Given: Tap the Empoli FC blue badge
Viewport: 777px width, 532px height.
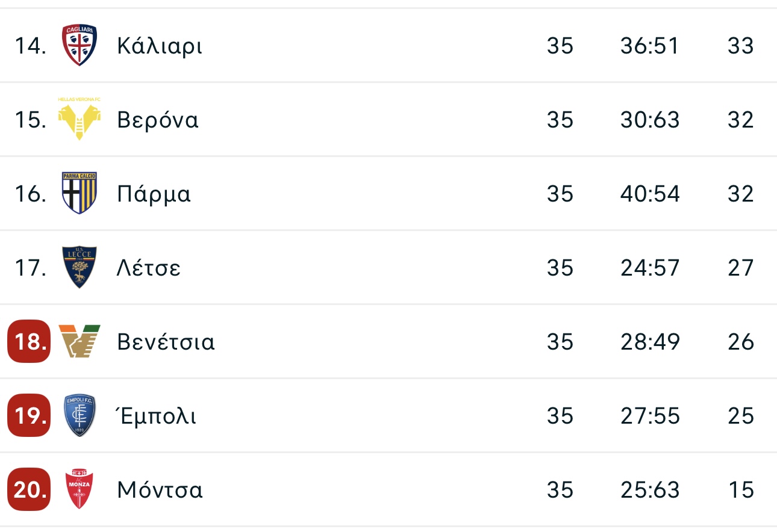Looking at the screenshot, I should [x=80, y=415].
